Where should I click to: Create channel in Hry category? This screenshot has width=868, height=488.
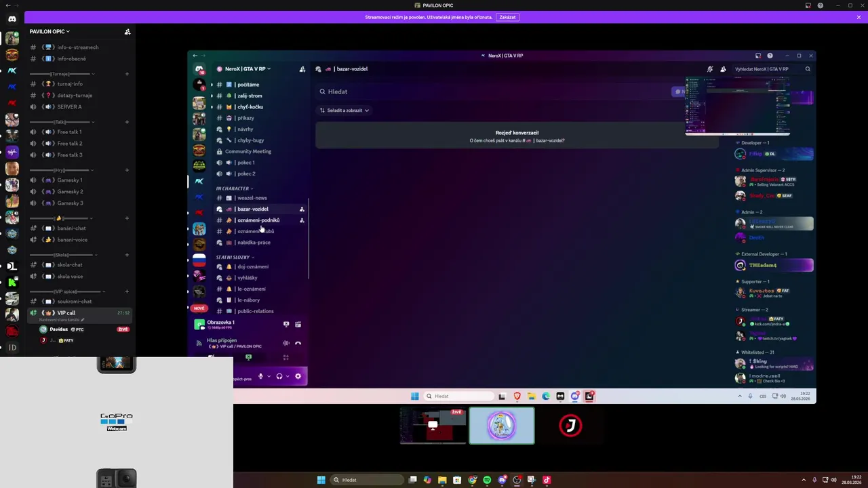coord(127,170)
